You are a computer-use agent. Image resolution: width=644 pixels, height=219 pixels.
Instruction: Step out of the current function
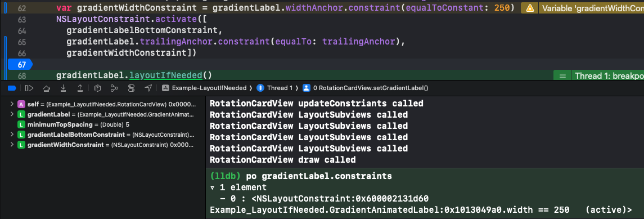(x=80, y=88)
